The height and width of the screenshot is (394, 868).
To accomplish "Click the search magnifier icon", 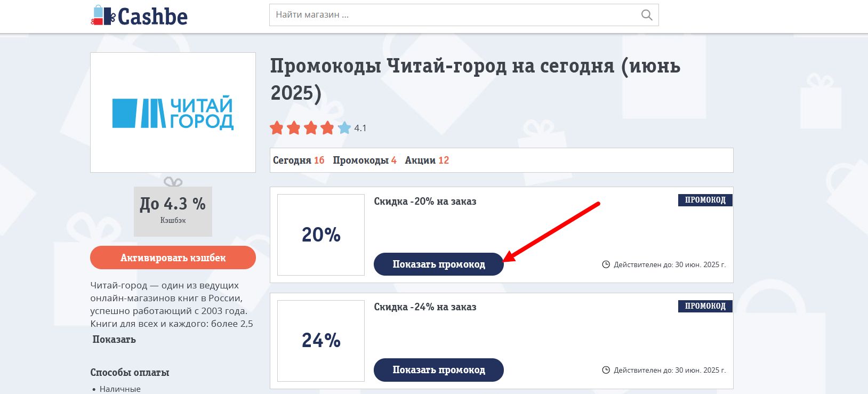I will click(646, 15).
